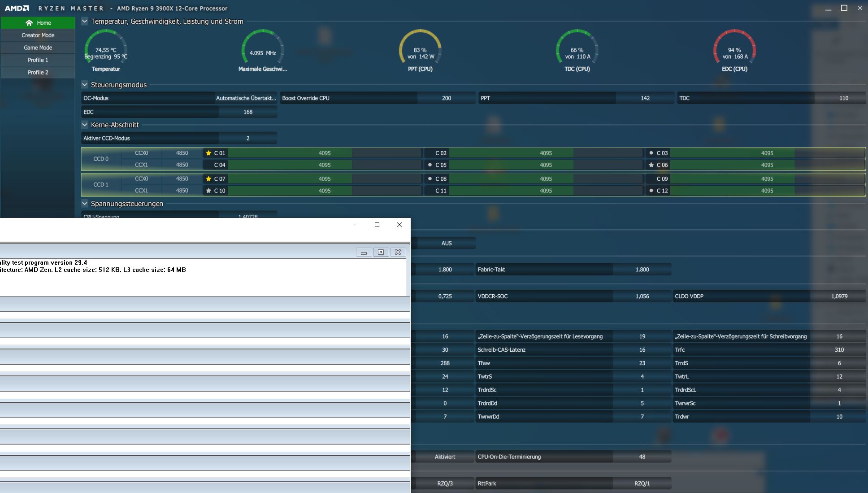Switch to Creator Mode
This screenshot has height=493, width=868.
click(x=38, y=35)
